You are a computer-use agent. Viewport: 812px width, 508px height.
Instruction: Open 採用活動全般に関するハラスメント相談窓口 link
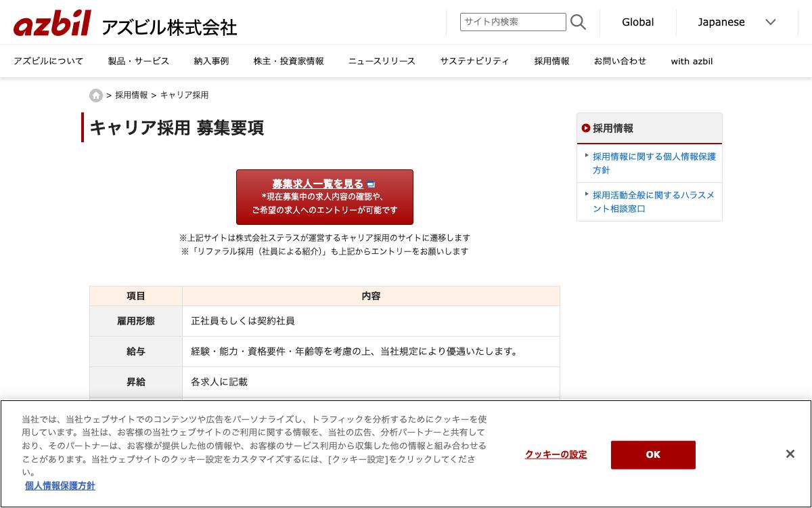click(x=654, y=202)
